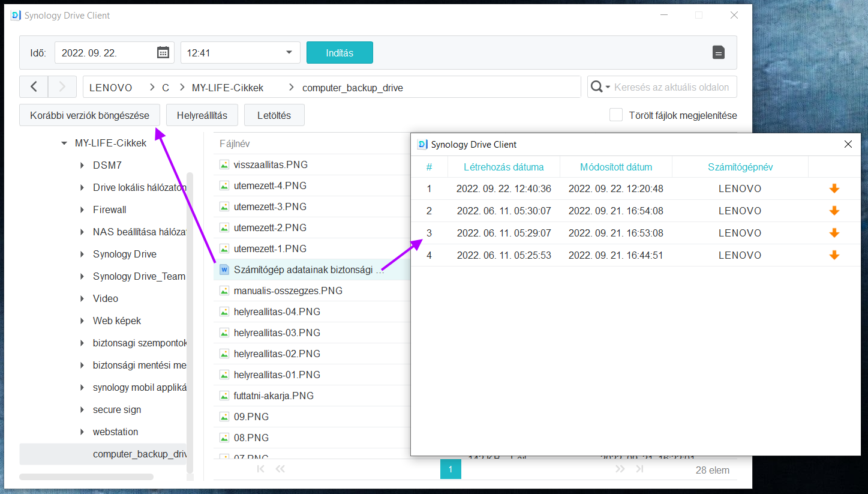The image size is (868, 494).
Task: Click MY-LIFE-Cikkek in the breadcrumb path
Action: click(x=228, y=88)
